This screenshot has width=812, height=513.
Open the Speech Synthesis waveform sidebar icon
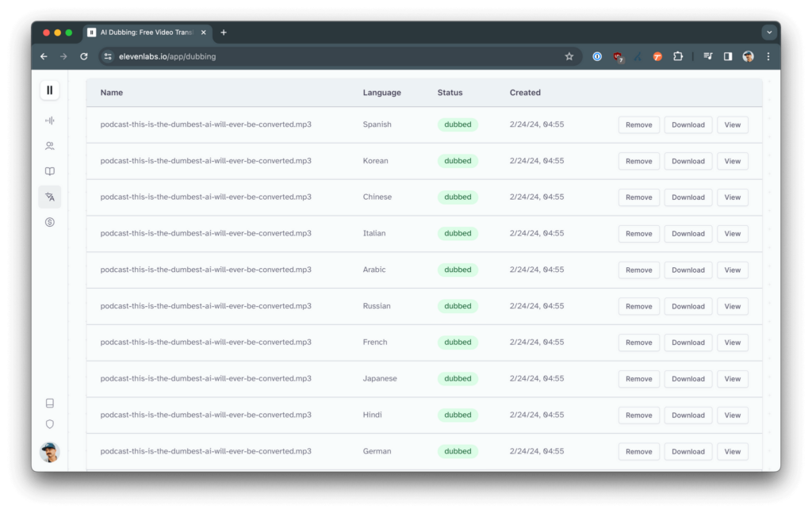(x=50, y=121)
